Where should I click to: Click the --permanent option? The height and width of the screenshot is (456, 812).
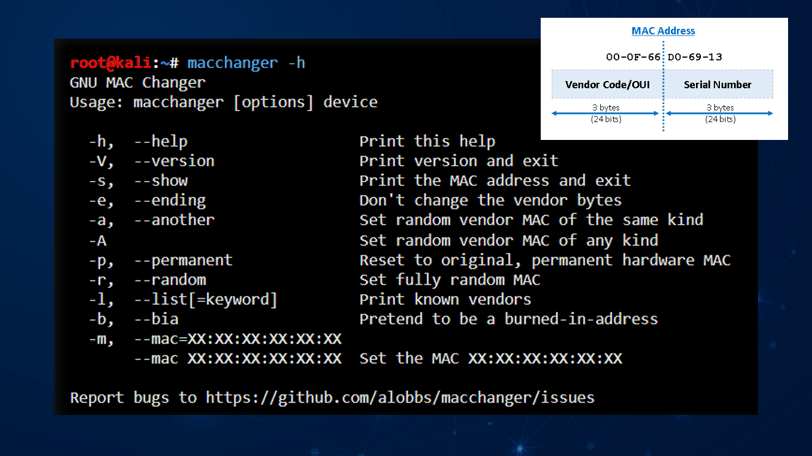[182, 260]
